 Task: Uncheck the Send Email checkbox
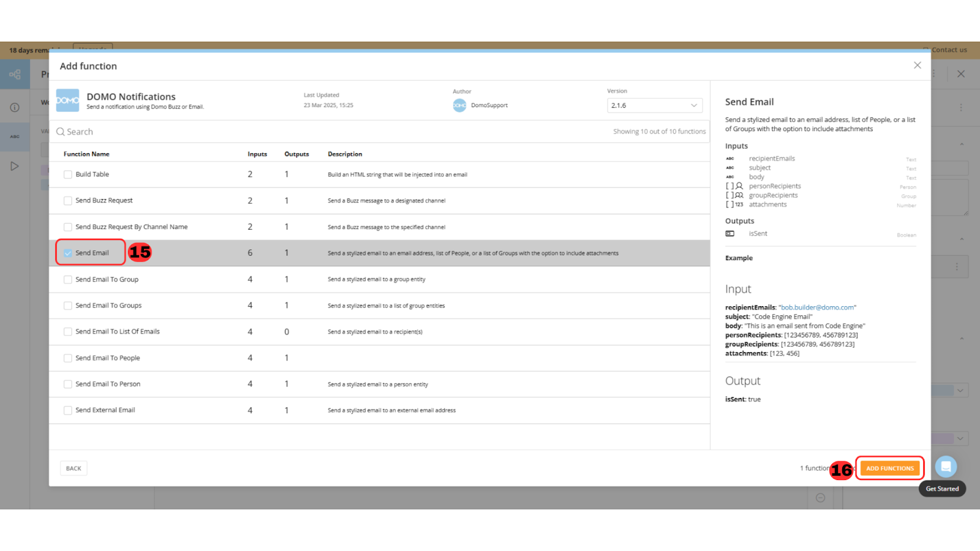click(68, 253)
